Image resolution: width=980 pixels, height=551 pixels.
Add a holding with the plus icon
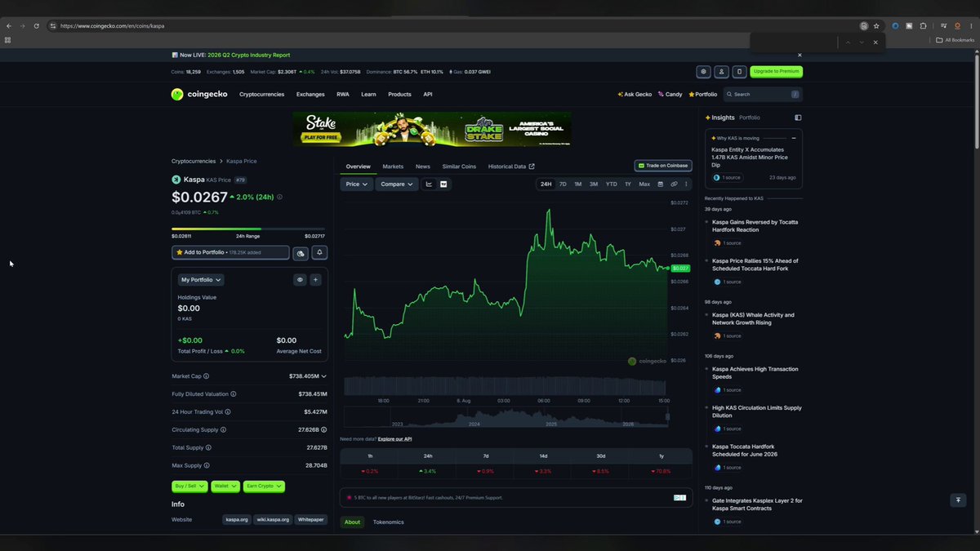click(315, 279)
